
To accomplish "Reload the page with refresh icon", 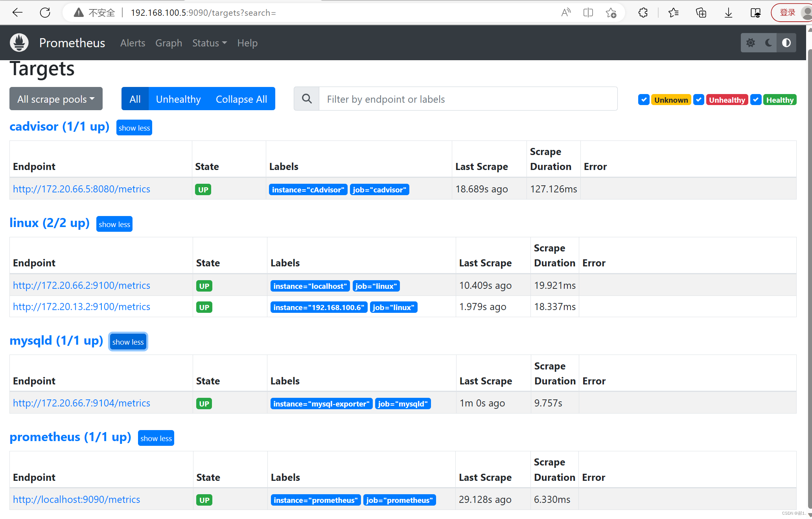I will pyautogui.click(x=45, y=13).
